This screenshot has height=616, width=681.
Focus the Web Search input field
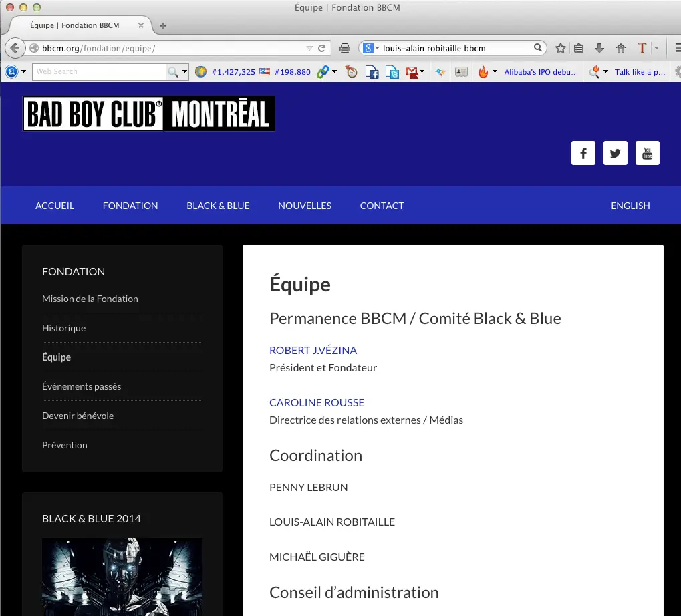[x=100, y=71]
